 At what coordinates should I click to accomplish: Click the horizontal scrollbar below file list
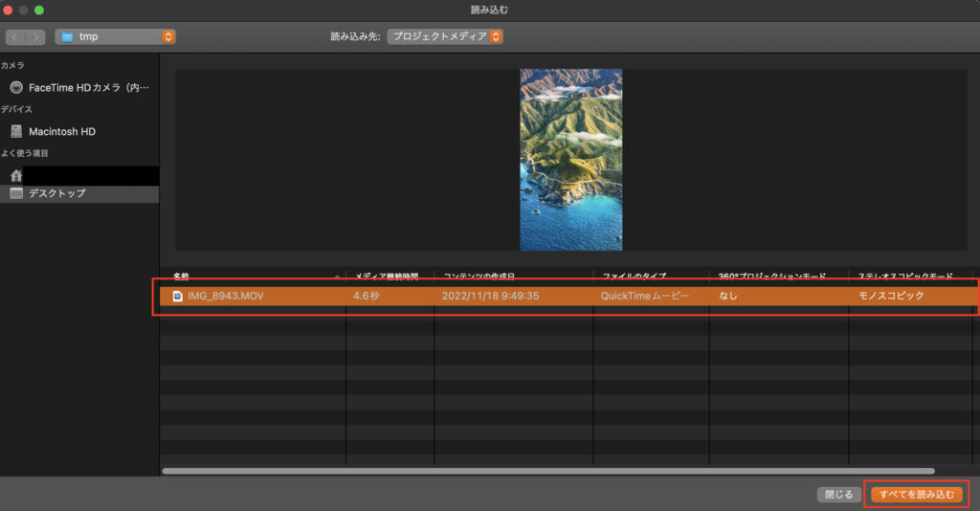[547, 471]
